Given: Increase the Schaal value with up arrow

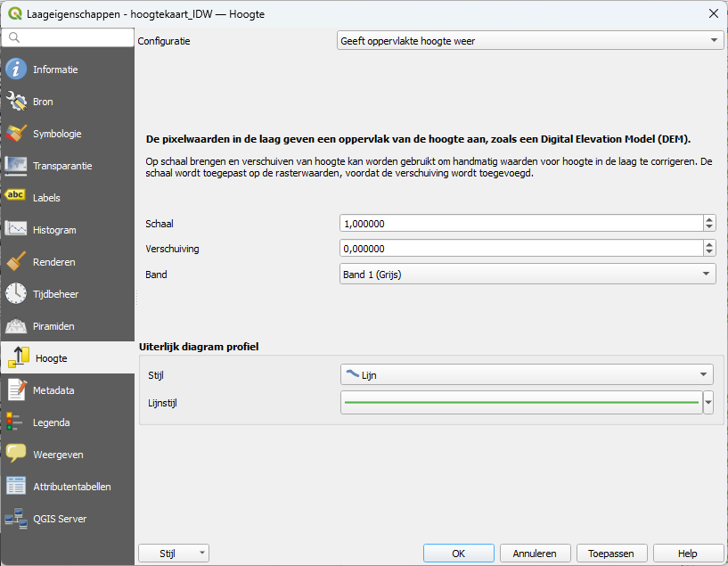Looking at the screenshot, I should tap(709, 219).
